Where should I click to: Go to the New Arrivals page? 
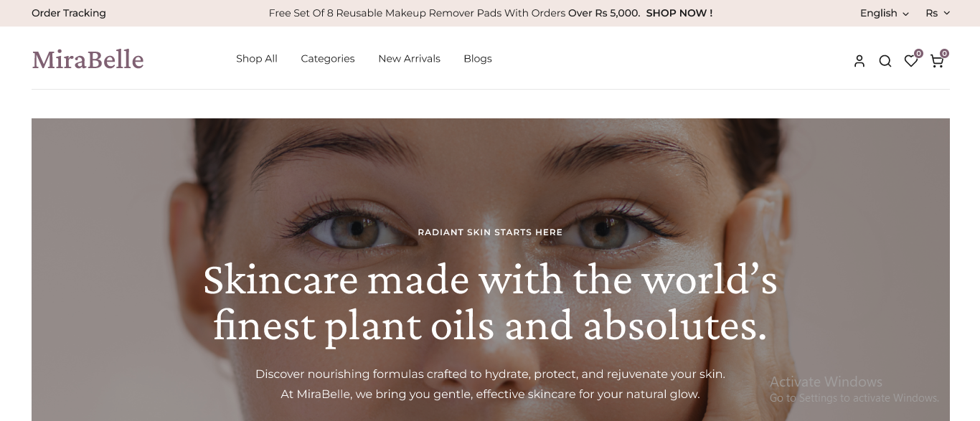(x=409, y=59)
